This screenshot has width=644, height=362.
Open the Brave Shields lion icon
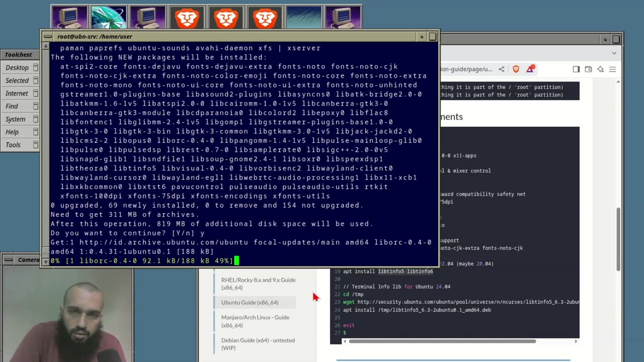pyautogui.click(x=516, y=69)
